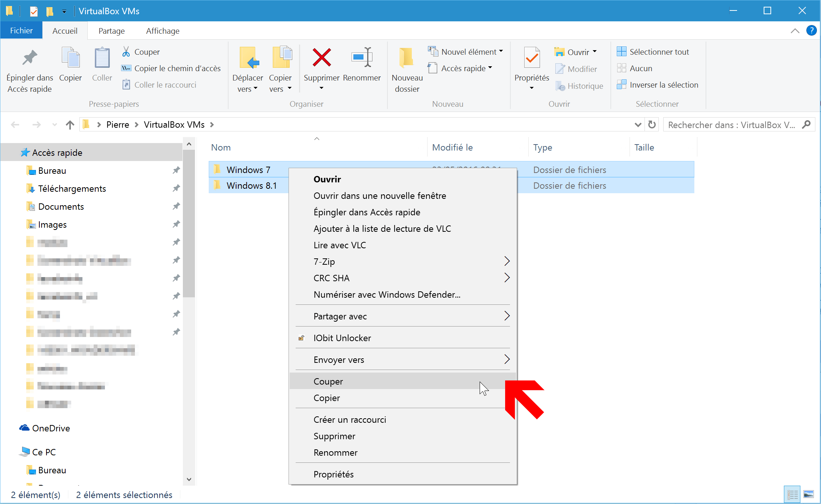Sort by the Type column header
The width and height of the screenshot is (821, 504).
[579, 147]
